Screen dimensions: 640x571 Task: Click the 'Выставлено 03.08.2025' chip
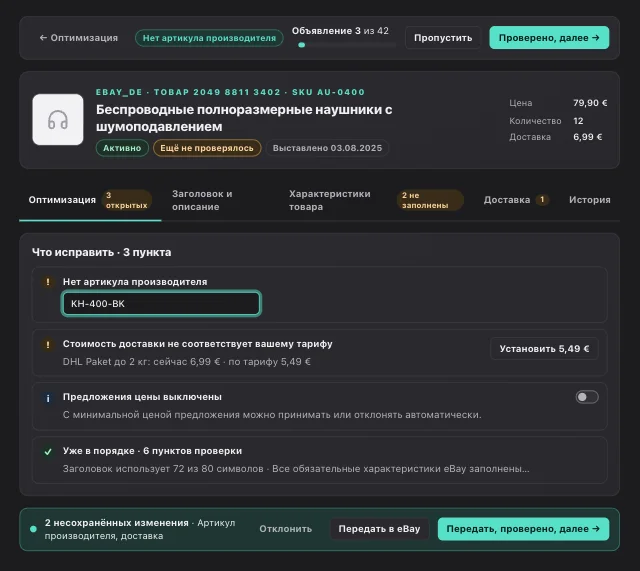tap(327, 148)
